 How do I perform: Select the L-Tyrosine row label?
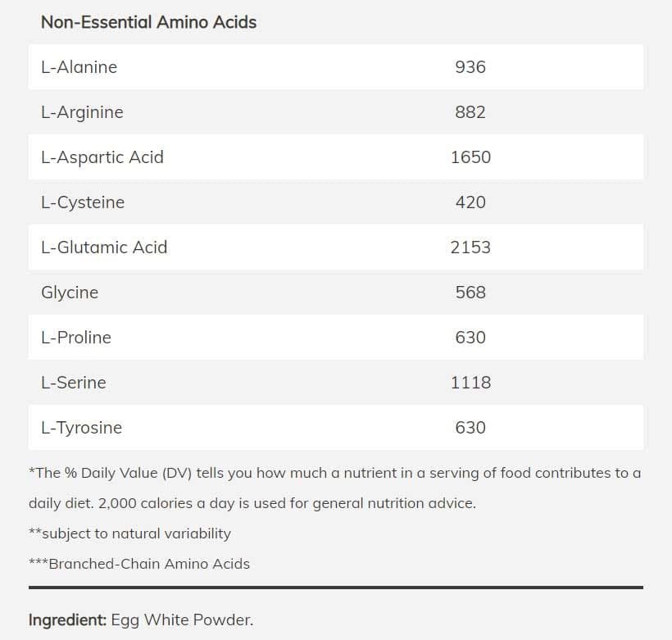coord(82,428)
